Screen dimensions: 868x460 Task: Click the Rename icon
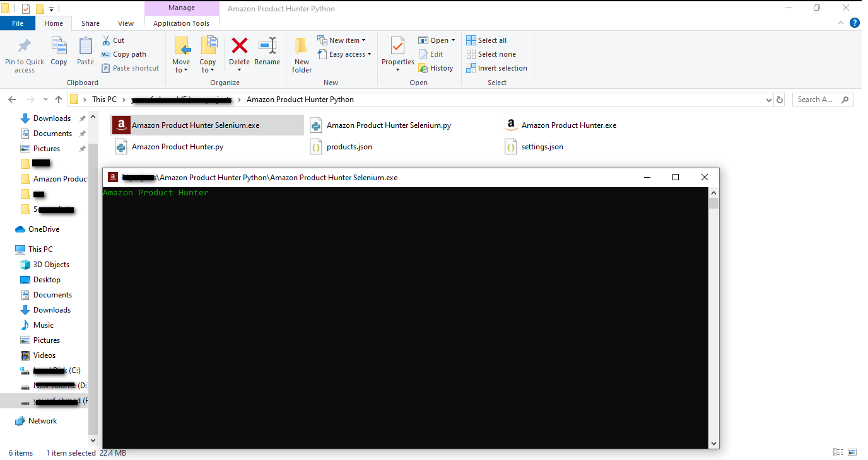click(x=267, y=45)
